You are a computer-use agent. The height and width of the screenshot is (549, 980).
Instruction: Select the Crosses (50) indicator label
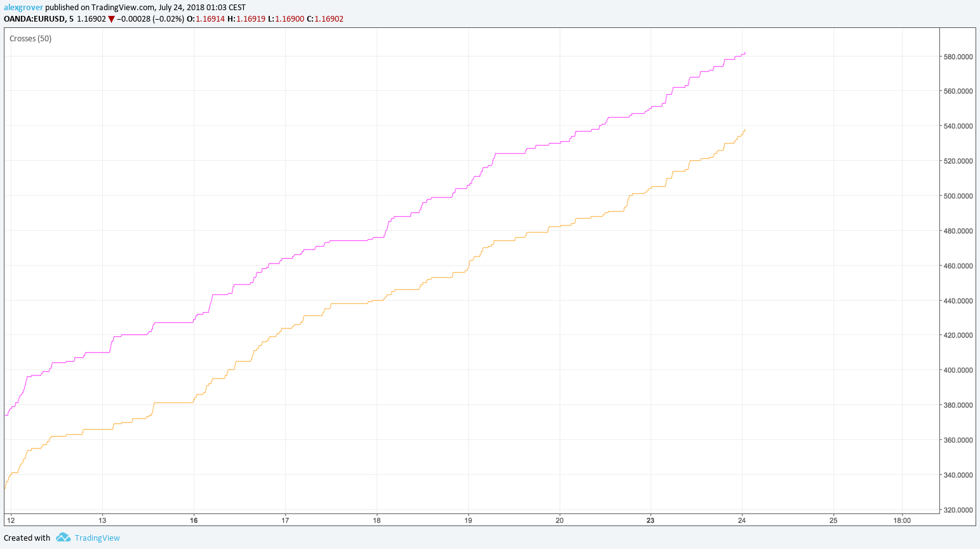30,39
